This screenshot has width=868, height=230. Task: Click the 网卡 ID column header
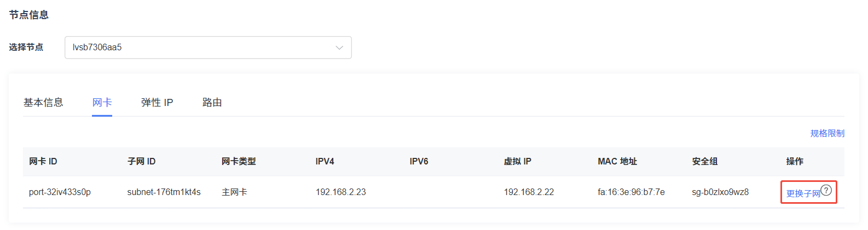click(43, 162)
